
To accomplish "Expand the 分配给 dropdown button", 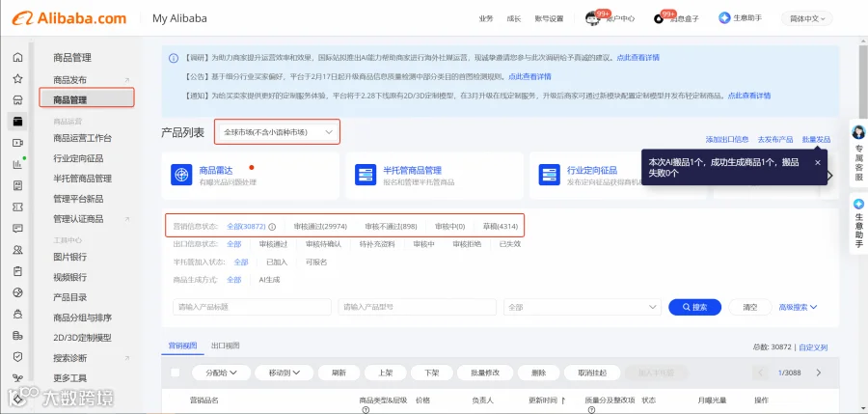I will [222, 373].
